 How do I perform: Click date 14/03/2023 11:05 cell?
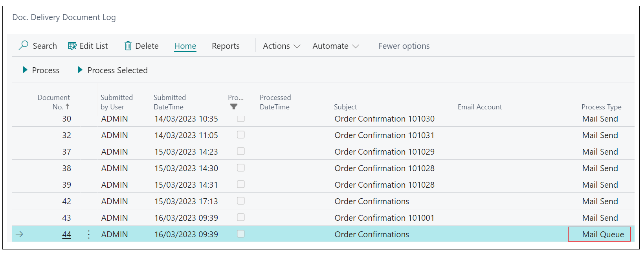pos(186,135)
